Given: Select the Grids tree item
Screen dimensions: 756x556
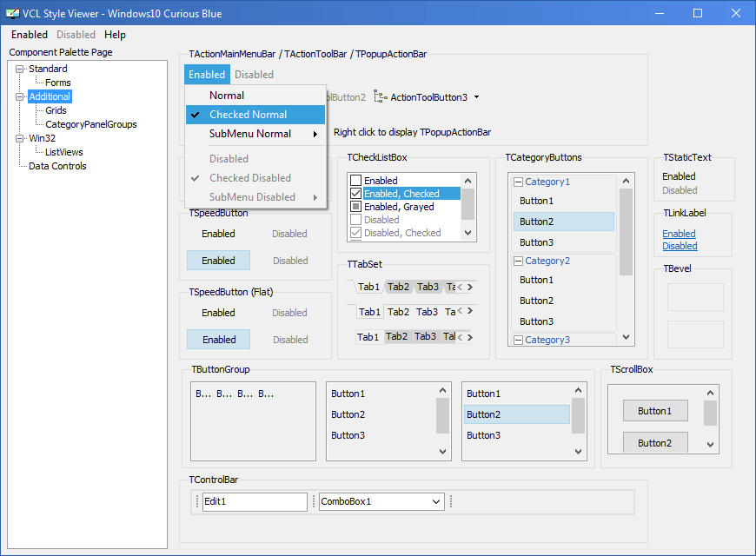Looking at the screenshot, I should coord(56,110).
